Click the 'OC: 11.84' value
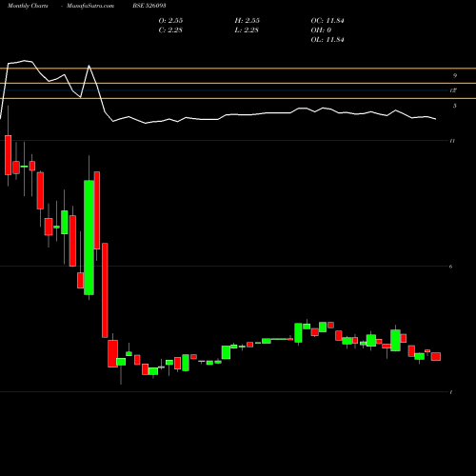Viewport: 476px width, 476px height. tap(327, 20)
